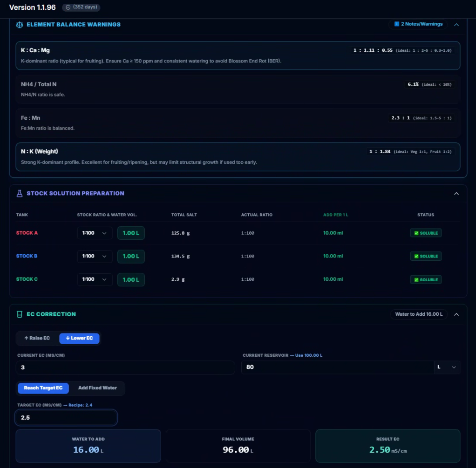Screen dimensions: 476x468
Task: Click the green check icon in Stock B status
Action: tap(416, 256)
